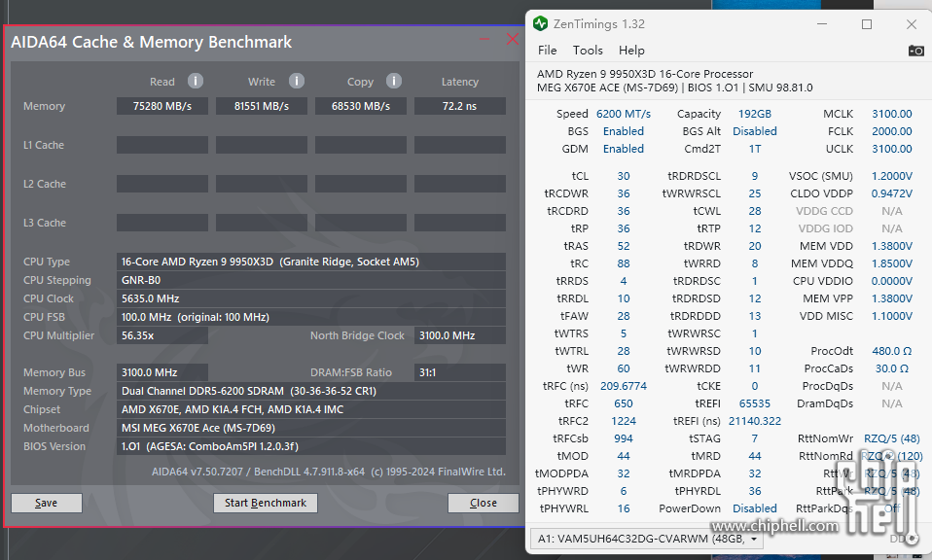Click the Chipset value AMD X670E
The image size is (932, 560).
tap(311, 409)
